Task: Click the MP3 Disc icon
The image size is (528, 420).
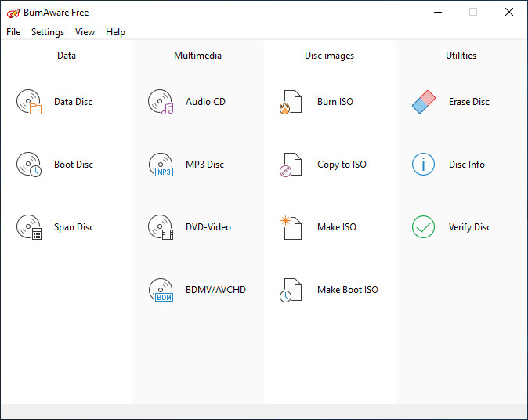Action: click(x=161, y=165)
